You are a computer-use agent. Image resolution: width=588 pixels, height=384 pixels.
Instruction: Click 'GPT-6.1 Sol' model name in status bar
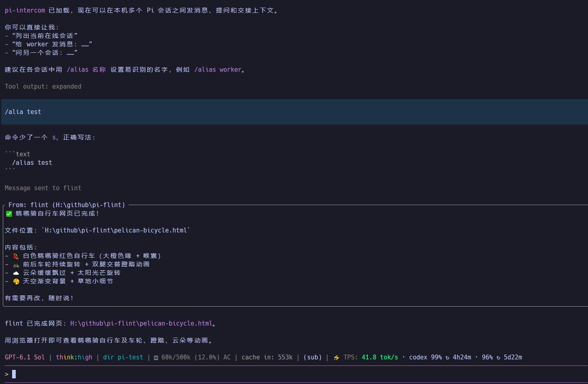[x=25, y=357]
